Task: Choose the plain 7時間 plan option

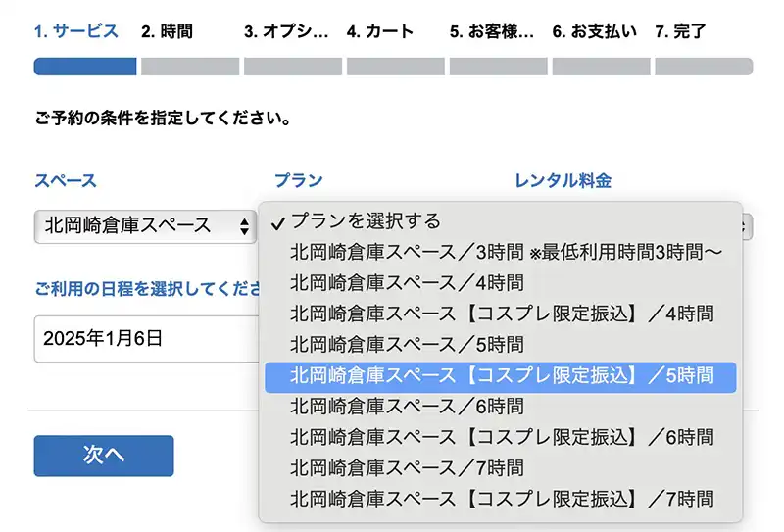Action: (x=407, y=467)
